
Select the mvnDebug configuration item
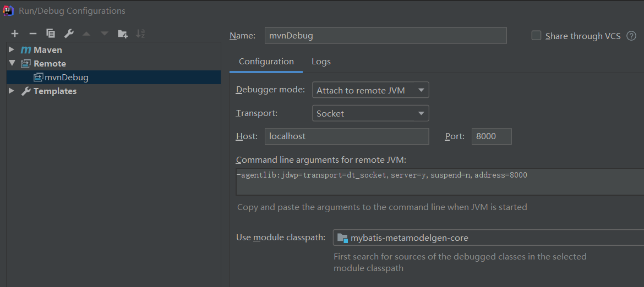coord(66,78)
